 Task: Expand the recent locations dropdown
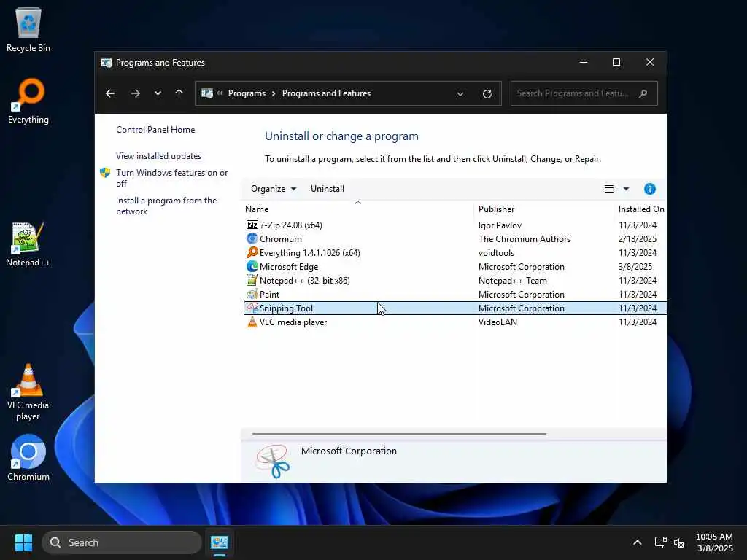coord(158,93)
